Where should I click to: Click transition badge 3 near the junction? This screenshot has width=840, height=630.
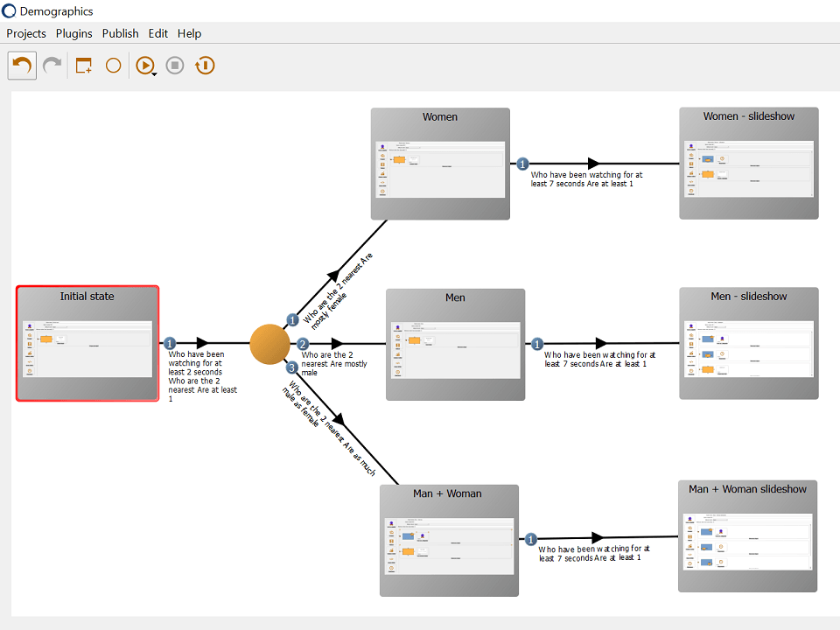coord(292,367)
